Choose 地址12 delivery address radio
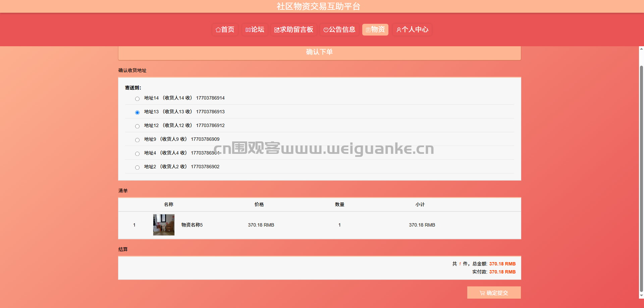The image size is (644, 308). pos(137,126)
